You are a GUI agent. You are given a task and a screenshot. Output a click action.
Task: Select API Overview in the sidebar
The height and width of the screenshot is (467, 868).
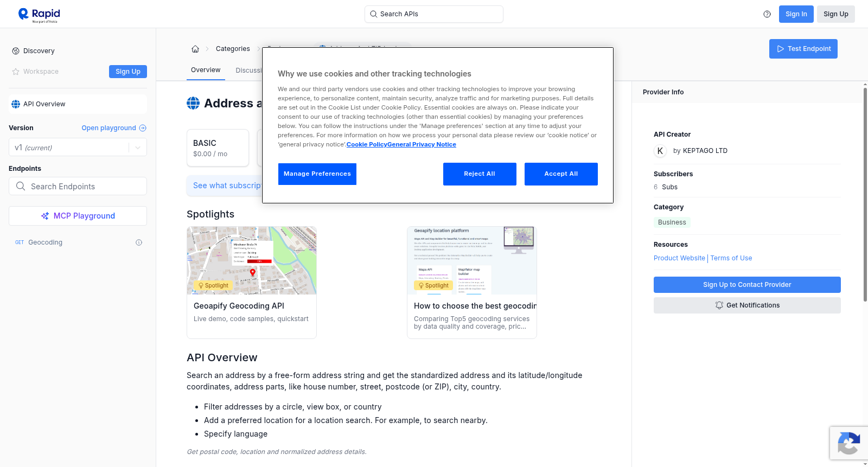coord(78,104)
